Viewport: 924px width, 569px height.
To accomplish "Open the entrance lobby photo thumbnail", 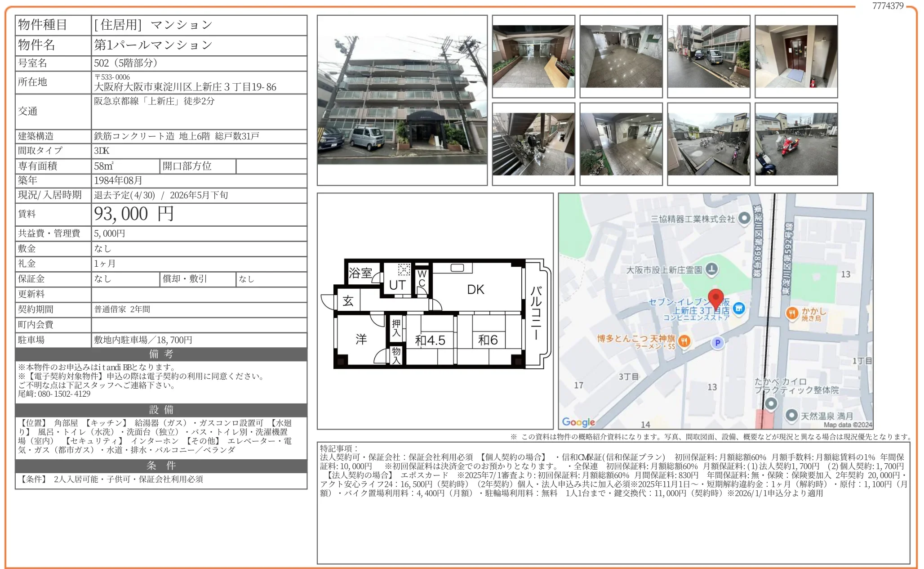I will coord(533,56).
